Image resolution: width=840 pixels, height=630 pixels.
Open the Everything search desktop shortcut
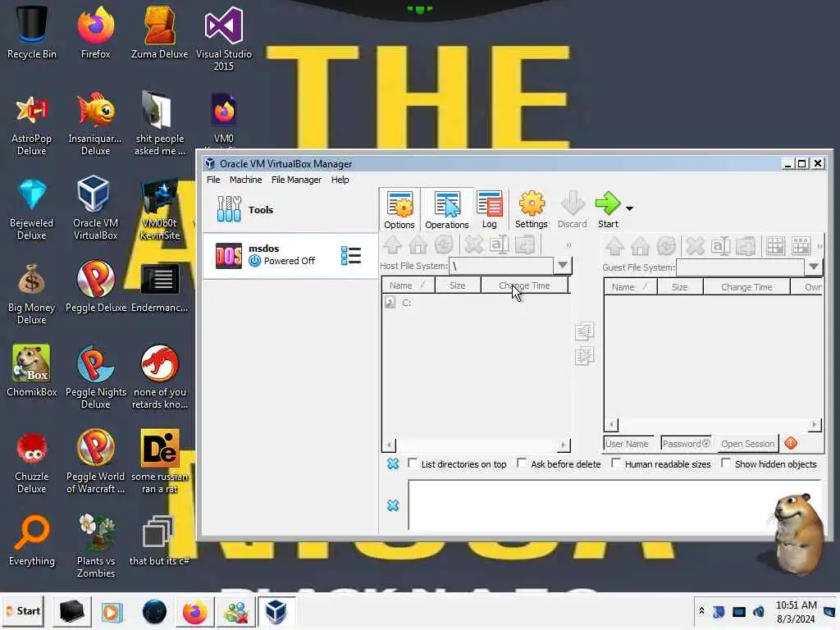(32, 540)
